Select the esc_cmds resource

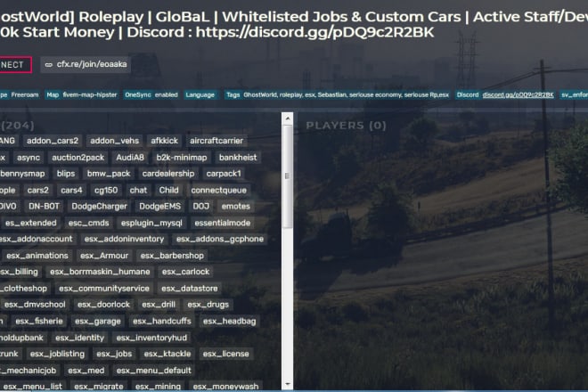(x=88, y=223)
